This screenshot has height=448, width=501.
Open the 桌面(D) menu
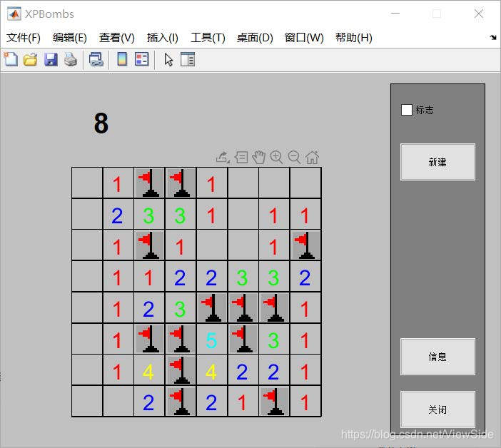point(255,38)
